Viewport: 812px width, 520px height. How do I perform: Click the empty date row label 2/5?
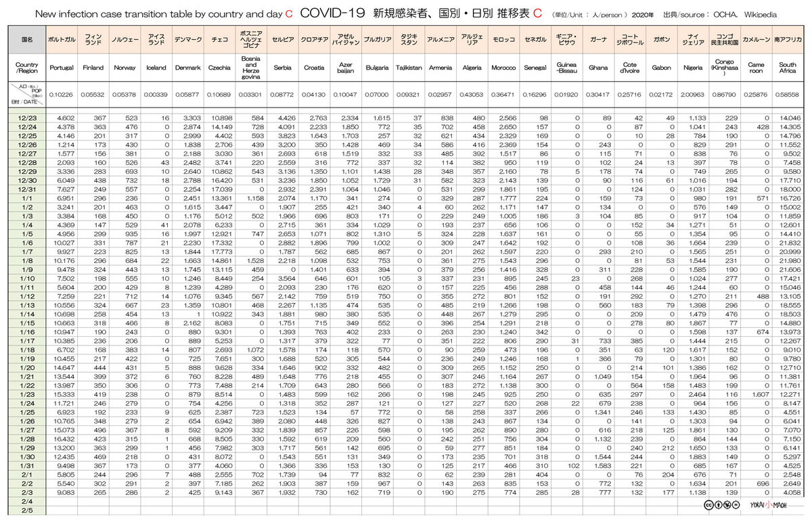coord(26,511)
